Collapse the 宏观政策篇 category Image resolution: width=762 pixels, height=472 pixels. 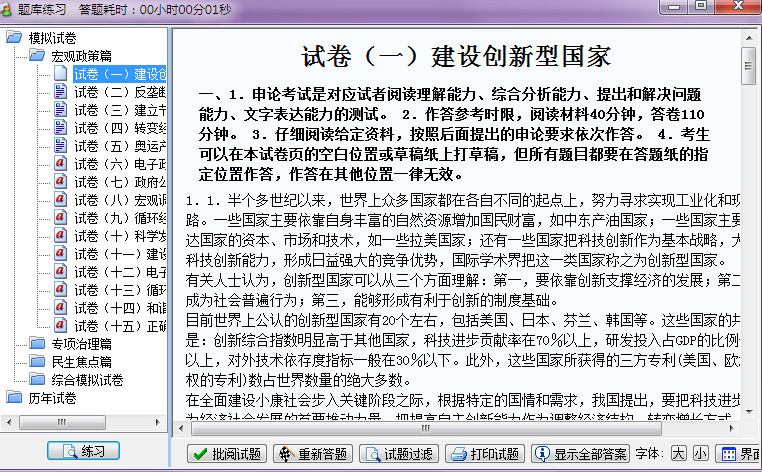pyautogui.click(x=82, y=56)
